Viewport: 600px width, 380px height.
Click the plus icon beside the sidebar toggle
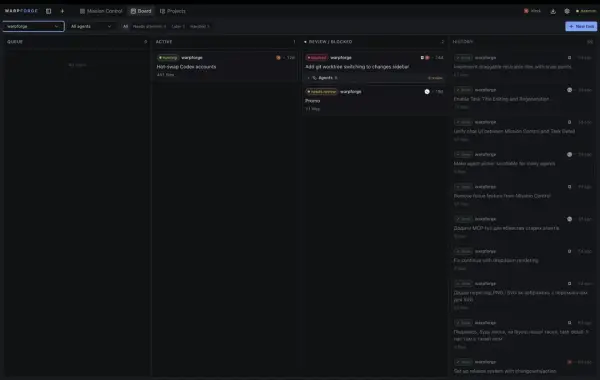(62, 11)
